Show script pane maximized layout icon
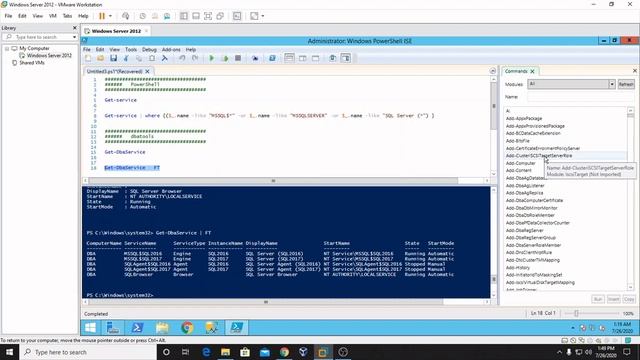The height and width of the screenshot is (360, 640). pos(316,58)
